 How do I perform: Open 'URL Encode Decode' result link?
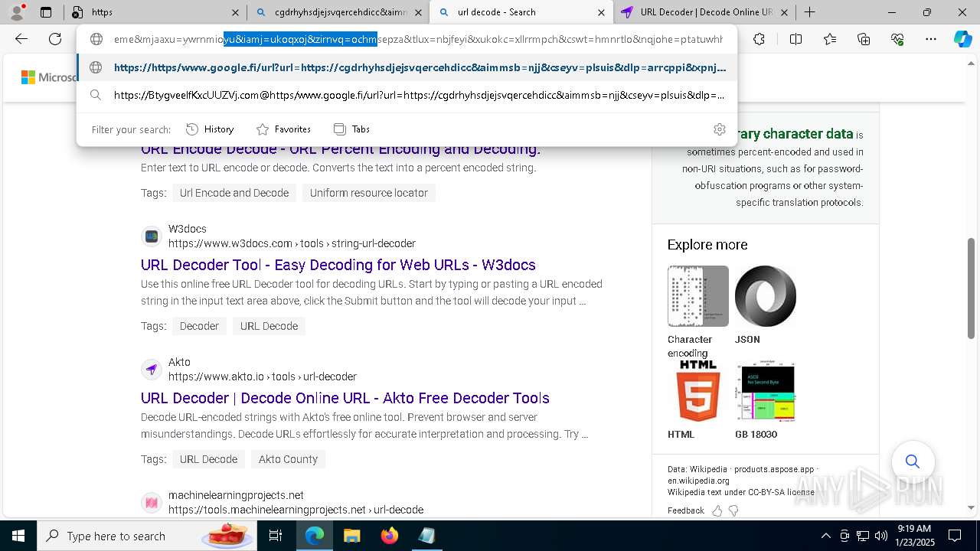coord(341,148)
